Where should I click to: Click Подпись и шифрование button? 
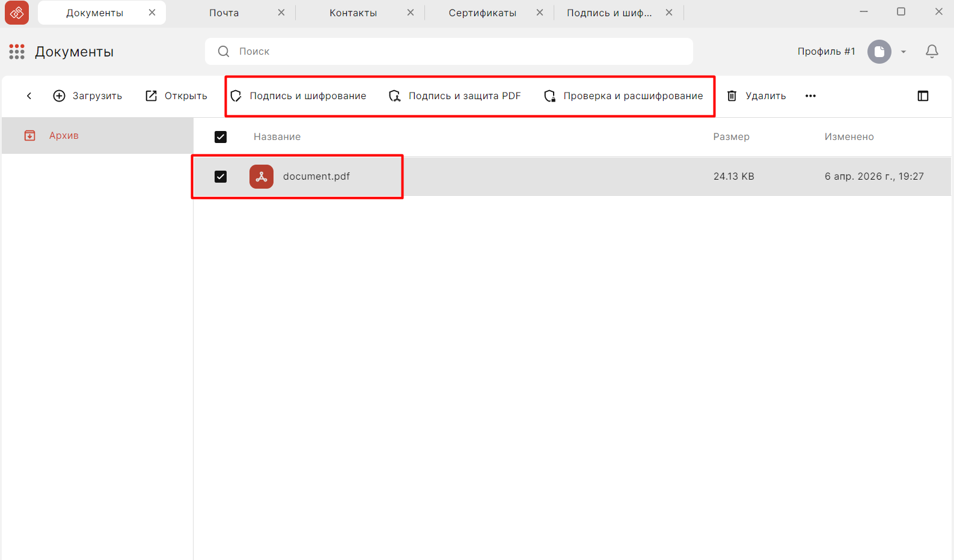point(299,96)
